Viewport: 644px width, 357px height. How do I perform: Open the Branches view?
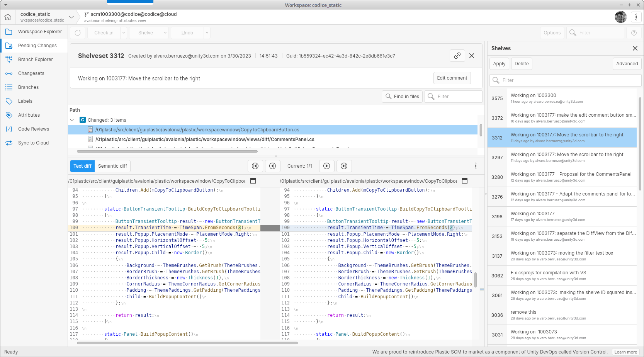click(28, 87)
